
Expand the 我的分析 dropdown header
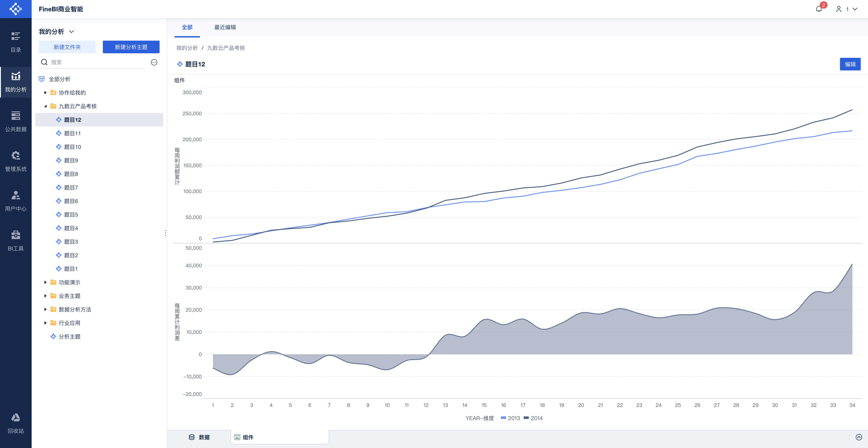click(56, 32)
